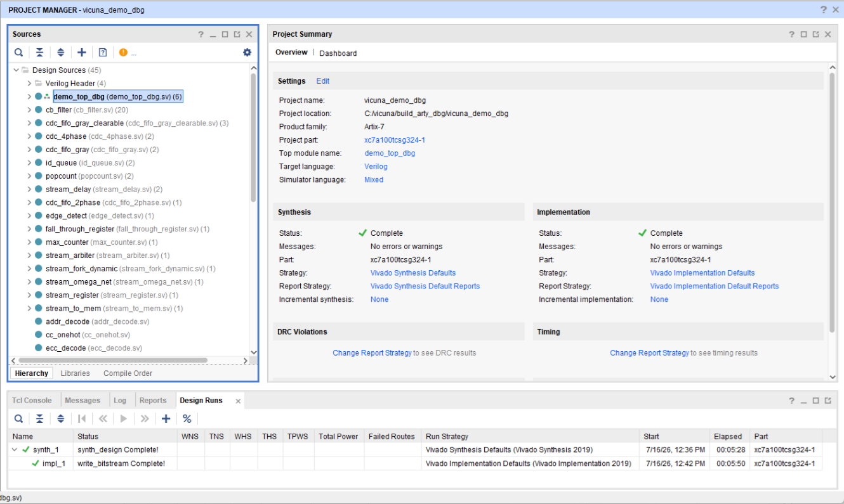Click Change Report Strategy link under Timing
844x504 pixels.
pos(649,353)
